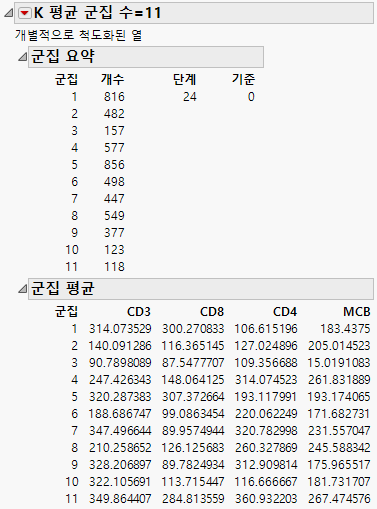Click CD4 mean 314.074523
The image size is (377, 509).
pyautogui.click(x=266, y=380)
